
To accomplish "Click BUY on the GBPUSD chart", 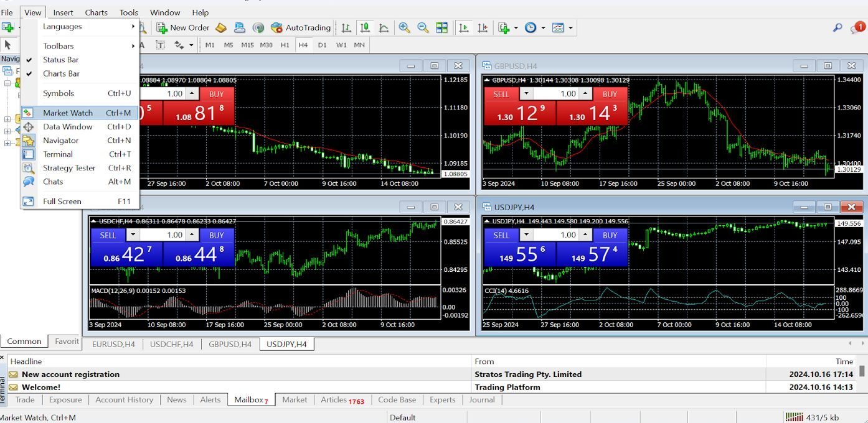I will coord(610,94).
